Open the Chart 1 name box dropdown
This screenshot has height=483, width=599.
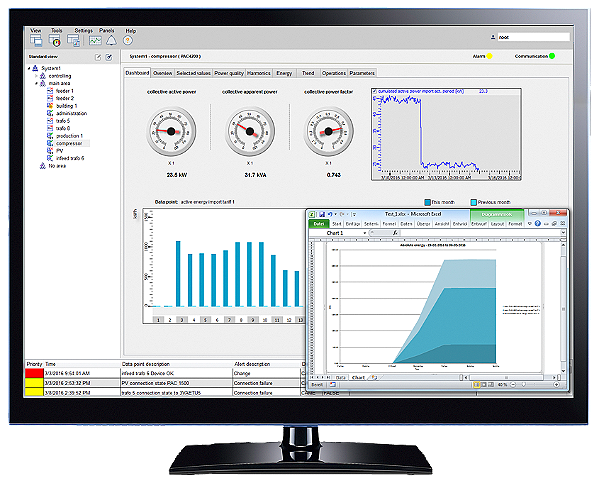pyautogui.click(x=365, y=233)
